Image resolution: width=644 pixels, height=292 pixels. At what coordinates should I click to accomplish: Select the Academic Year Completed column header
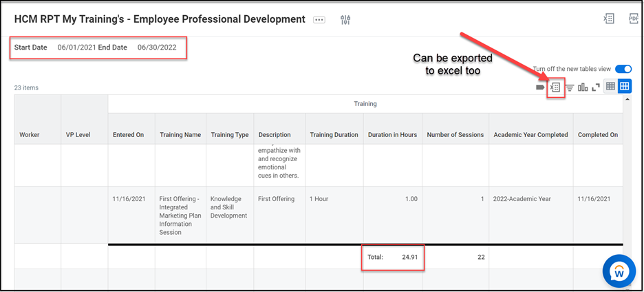[530, 135]
